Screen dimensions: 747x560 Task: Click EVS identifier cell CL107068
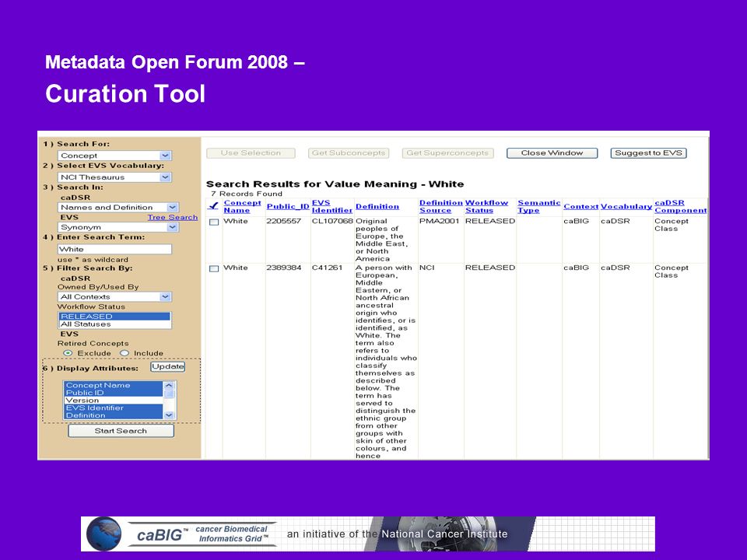point(332,221)
